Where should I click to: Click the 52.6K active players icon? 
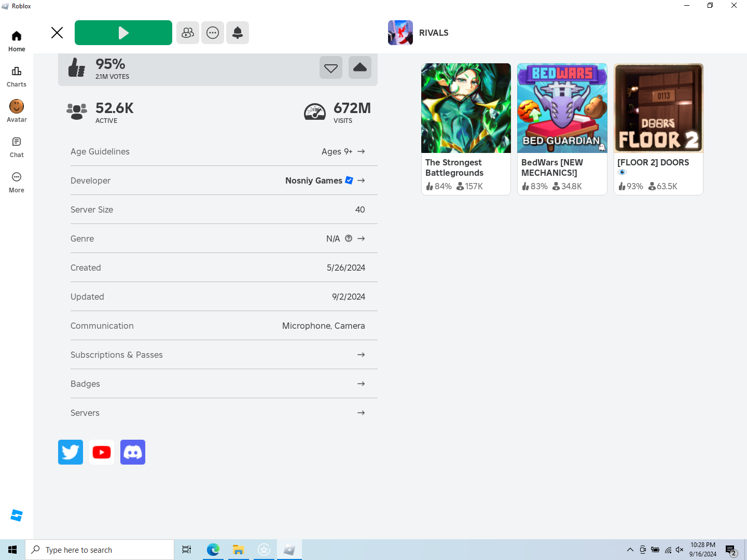77,111
